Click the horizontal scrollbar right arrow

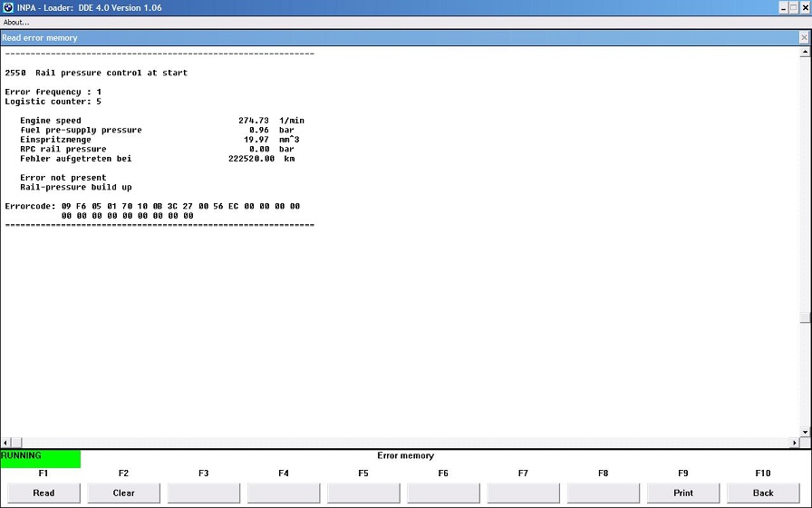(x=795, y=443)
